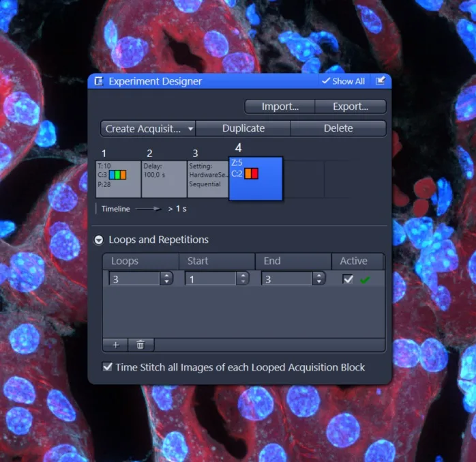
Task: Select block 4 with Z:5 C:2
Action: click(x=256, y=179)
